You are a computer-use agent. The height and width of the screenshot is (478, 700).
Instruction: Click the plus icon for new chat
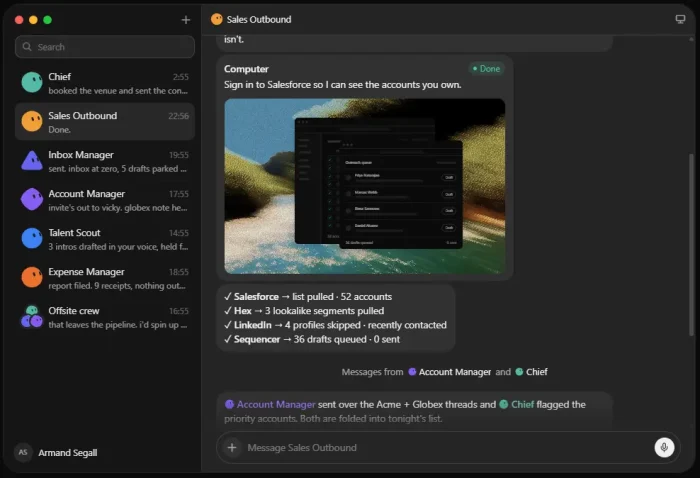[x=186, y=20]
